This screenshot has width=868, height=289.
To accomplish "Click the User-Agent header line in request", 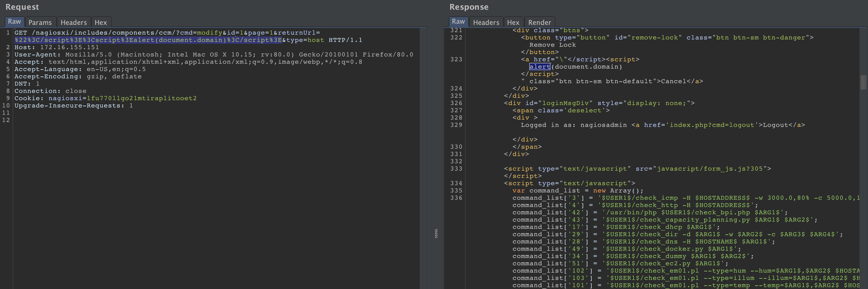I will 214,55.
